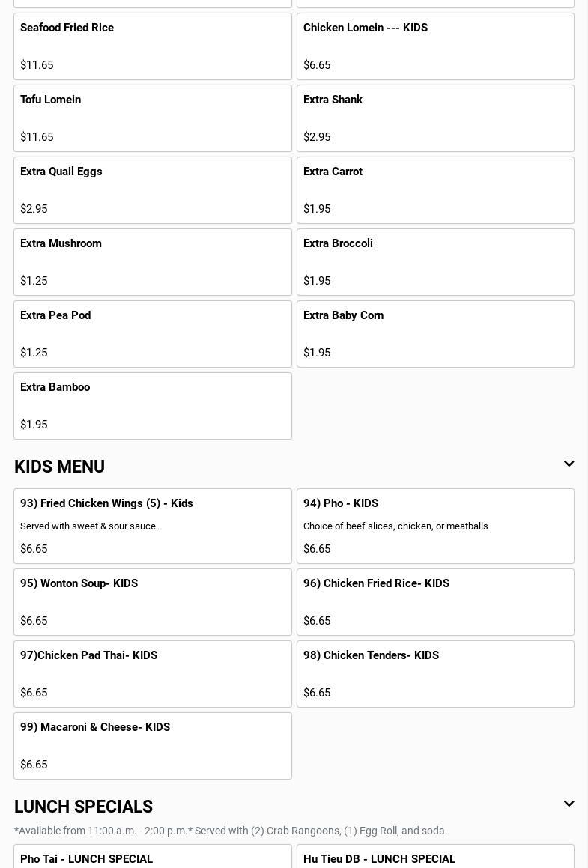Open Macaroni & Cheese KIDS item
The image size is (588, 868).
[153, 746]
